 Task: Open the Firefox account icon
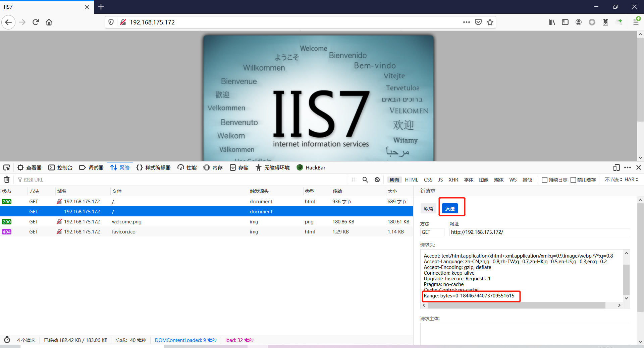tap(579, 22)
